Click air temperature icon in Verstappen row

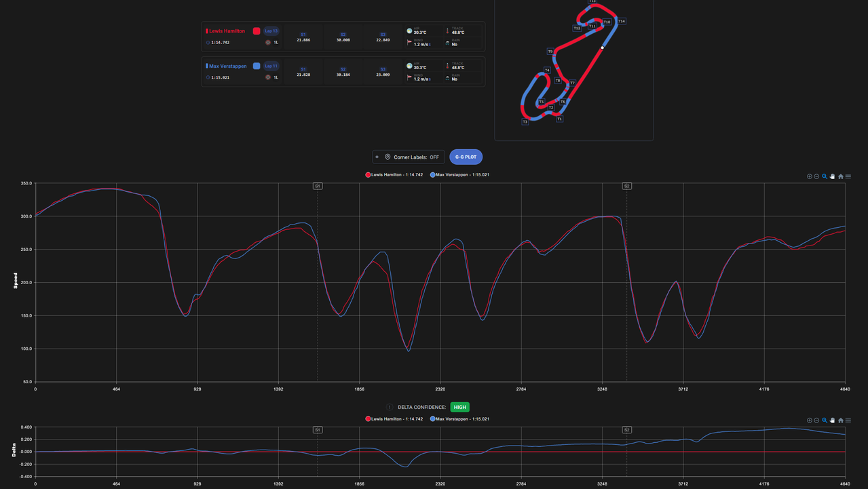409,66
